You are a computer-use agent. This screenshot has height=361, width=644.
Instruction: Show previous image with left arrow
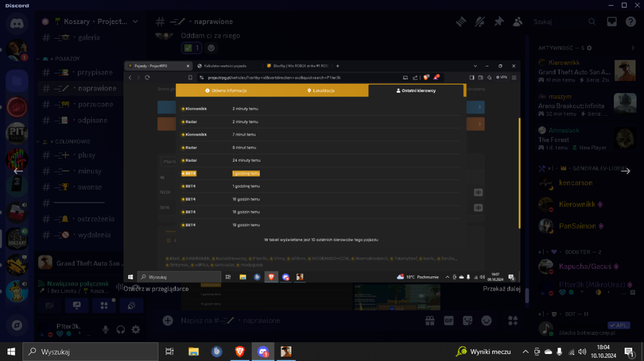pyautogui.click(x=17, y=171)
